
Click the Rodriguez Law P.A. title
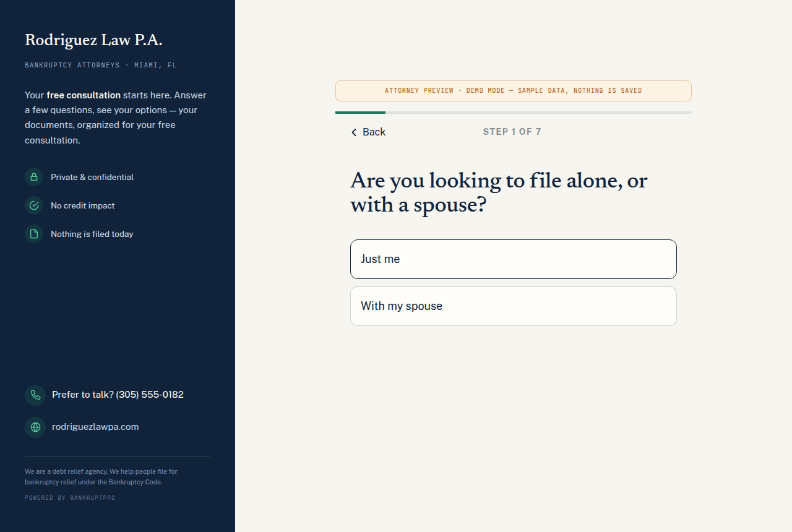pyautogui.click(x=93, y=40)
